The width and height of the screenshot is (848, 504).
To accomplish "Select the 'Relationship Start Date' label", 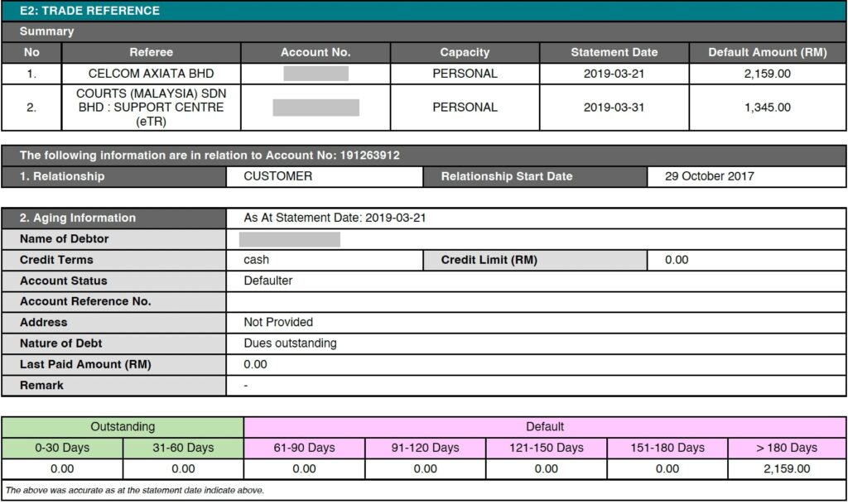I will 507,176.
